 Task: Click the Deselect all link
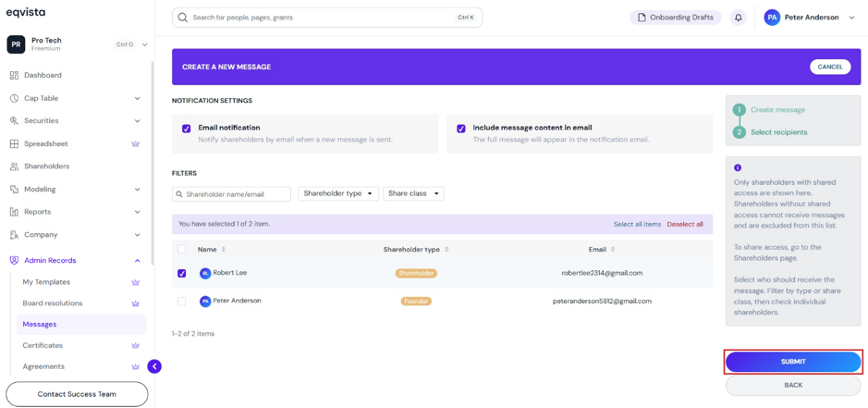point(685,225)
